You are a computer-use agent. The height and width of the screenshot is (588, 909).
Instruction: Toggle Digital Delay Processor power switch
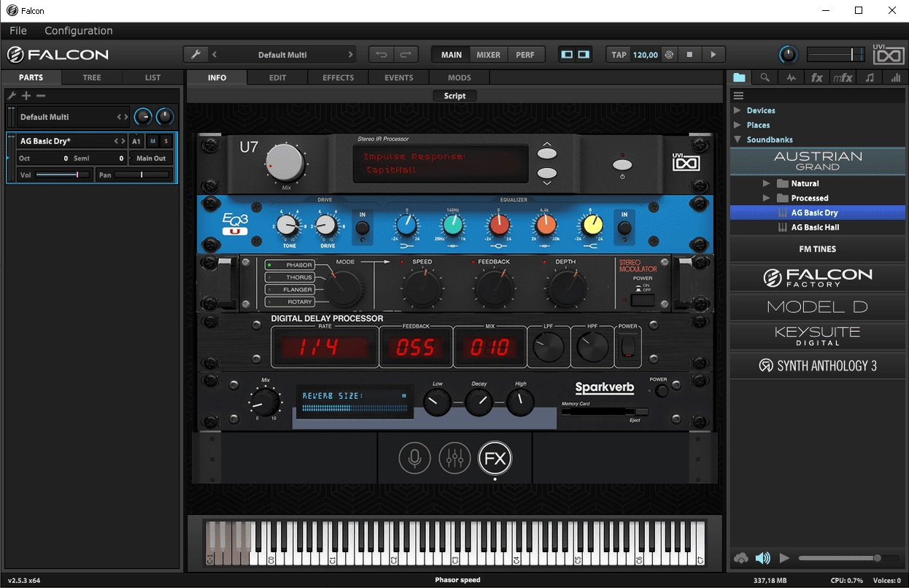tap(627, 348)
